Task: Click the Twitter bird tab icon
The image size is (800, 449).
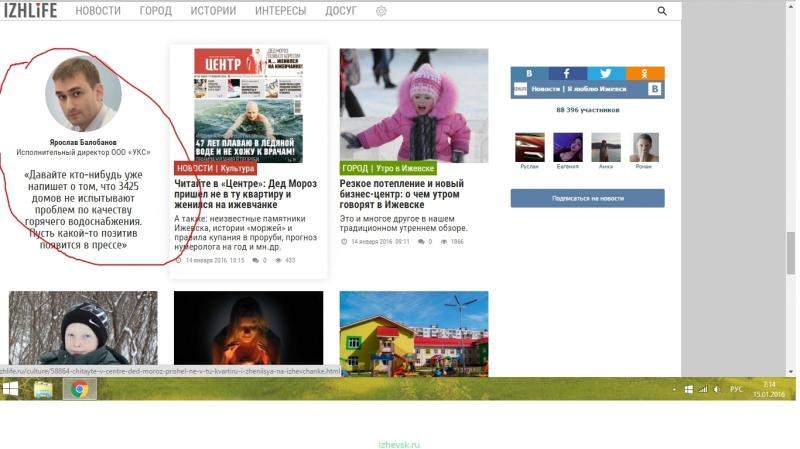Action: pyautogui.click(x=606, y=74)
